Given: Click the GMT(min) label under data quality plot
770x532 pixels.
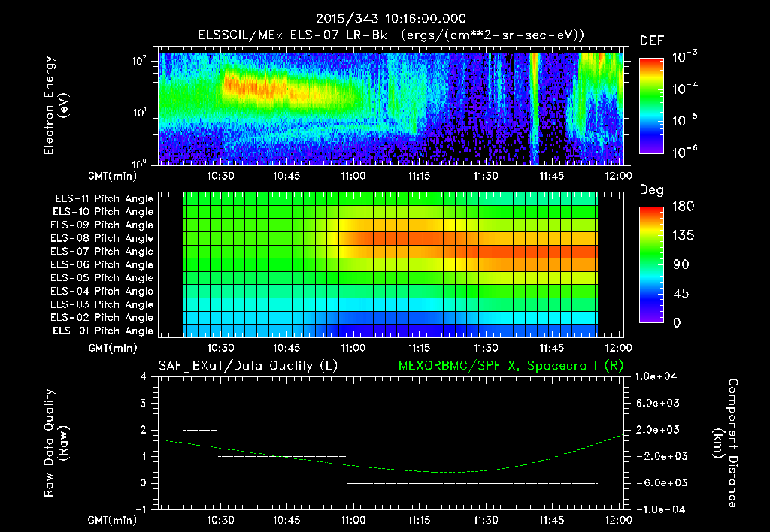Looking at the screenshot, I should pyautogui.click(x=113, y=520).
